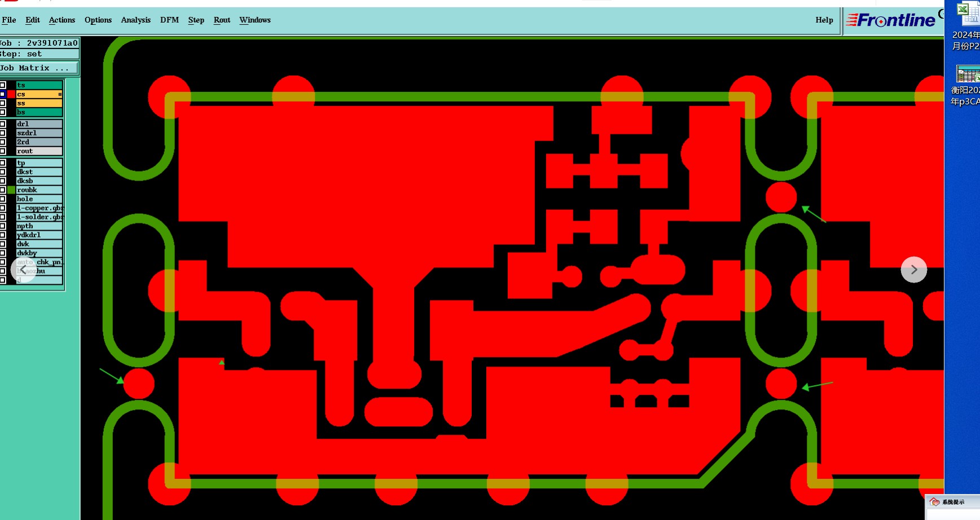The image size is (980, 520).
Task: Toggle the rout layer checkbox
Action: pos(3,151)
